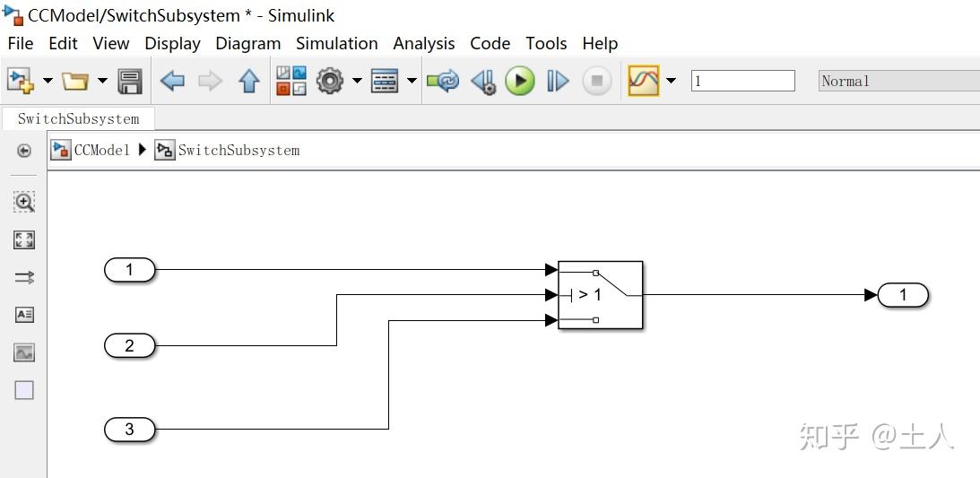Select the Annotation text palette tool
980x478 pixels.
[x=24, y=315]
